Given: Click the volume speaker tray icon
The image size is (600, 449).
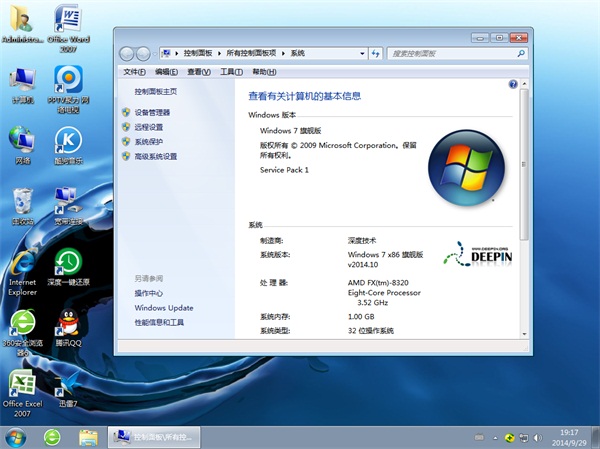Looking at the screenshot, I should tap(538, 438).
